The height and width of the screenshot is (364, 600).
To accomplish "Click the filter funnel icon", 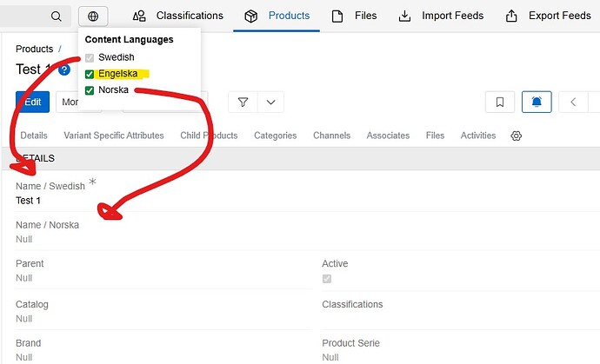I will click(243, 103).
